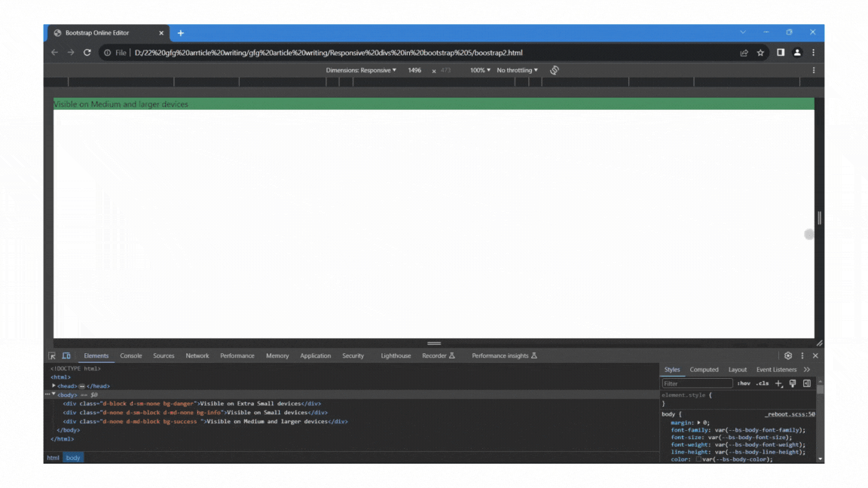Switch to the Elements tab
This screenshot has width=868, height=488.
[x=96, y=355]
